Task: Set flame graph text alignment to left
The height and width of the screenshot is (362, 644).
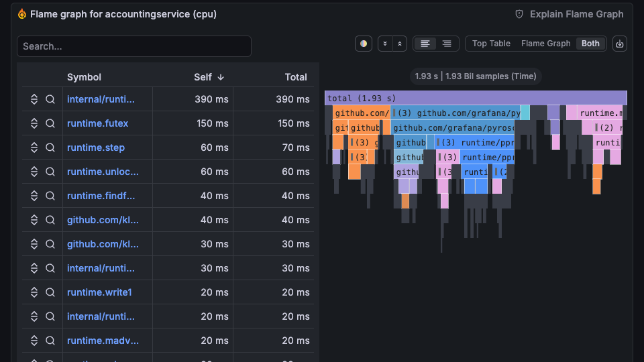Action: point(425,44)
